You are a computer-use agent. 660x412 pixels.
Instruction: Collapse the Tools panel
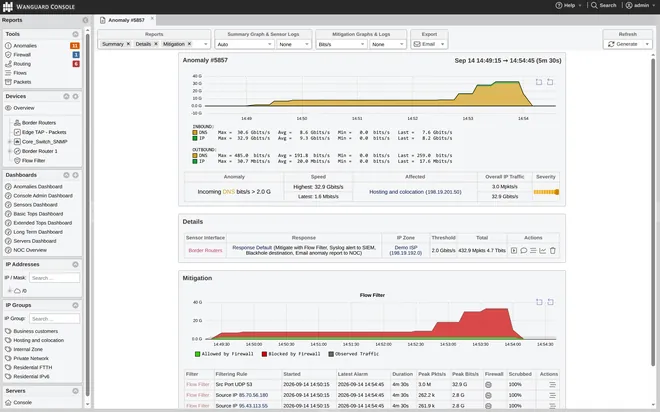coord(75,34)
